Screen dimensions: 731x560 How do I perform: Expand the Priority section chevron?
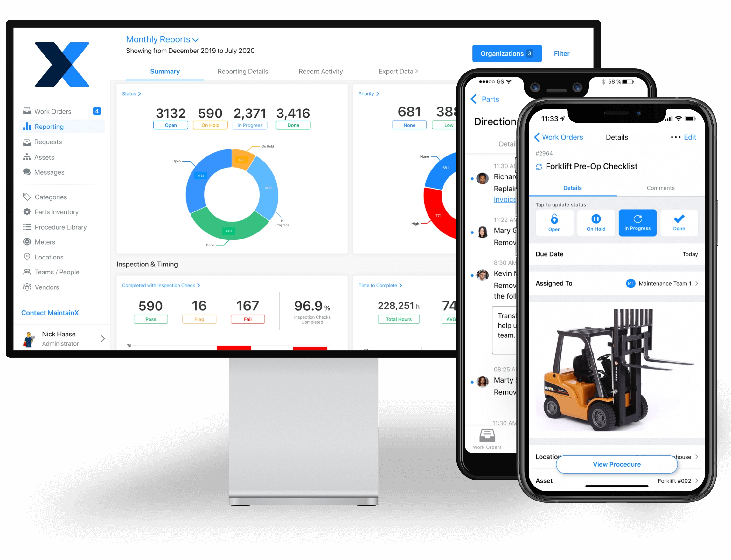tap(377, 93)
